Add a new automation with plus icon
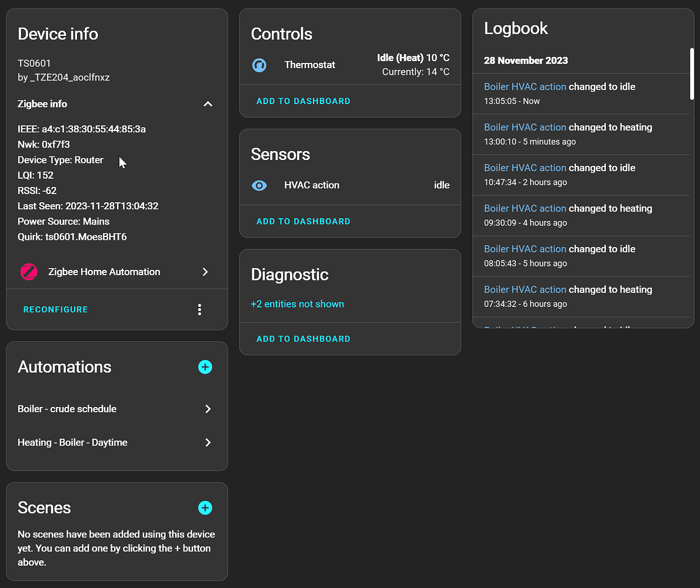 pyautogui.click(x=205, y=367)
